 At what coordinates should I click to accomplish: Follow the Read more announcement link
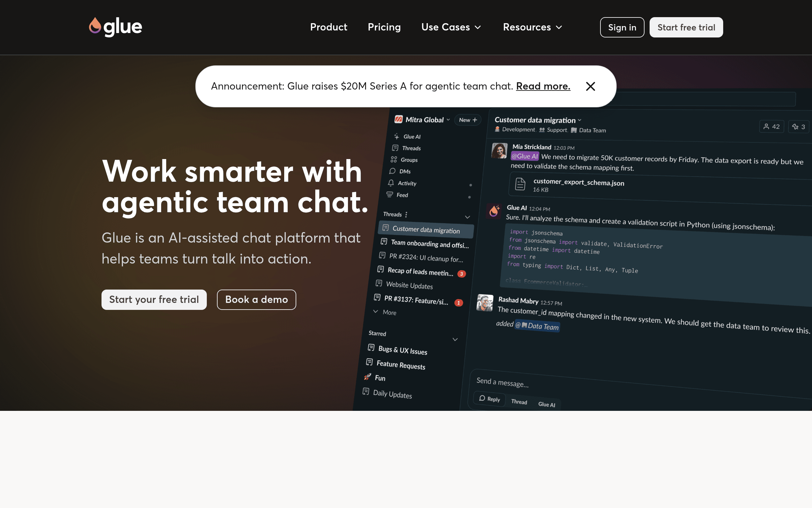click(x=543, y=86)
